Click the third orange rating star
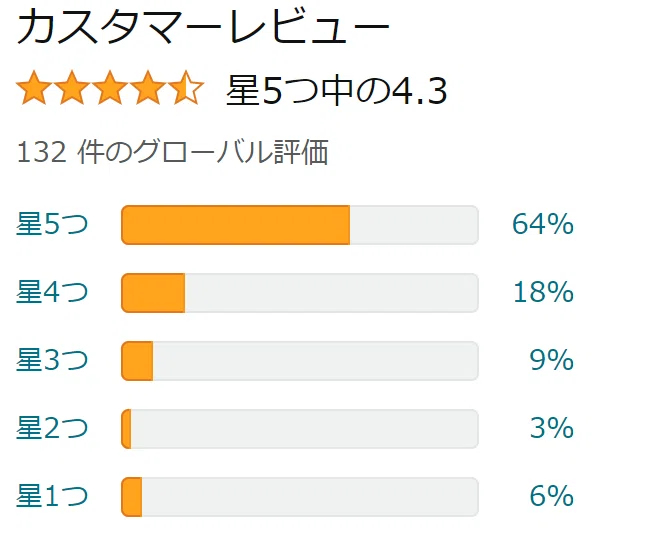Viewport: 668px width, 551px height. tap(110, 88)
